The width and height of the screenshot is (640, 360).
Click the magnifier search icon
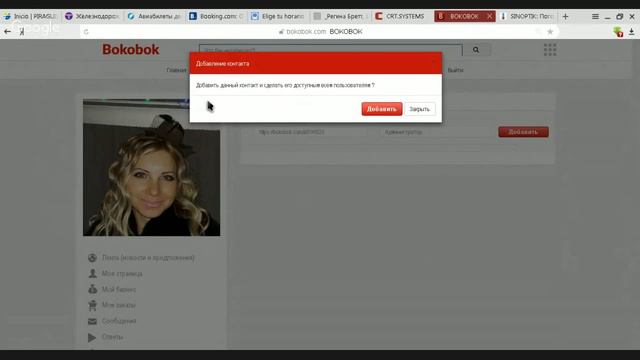476,50
